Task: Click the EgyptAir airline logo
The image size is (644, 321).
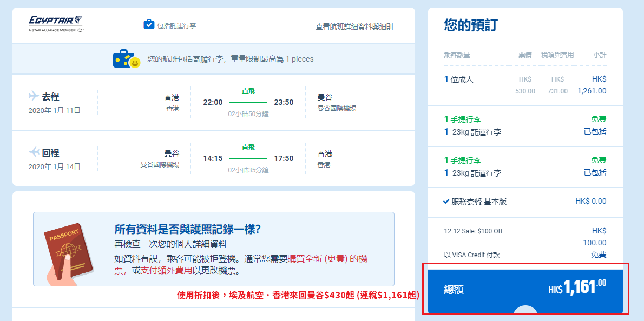Action: (x=56, y=24)
